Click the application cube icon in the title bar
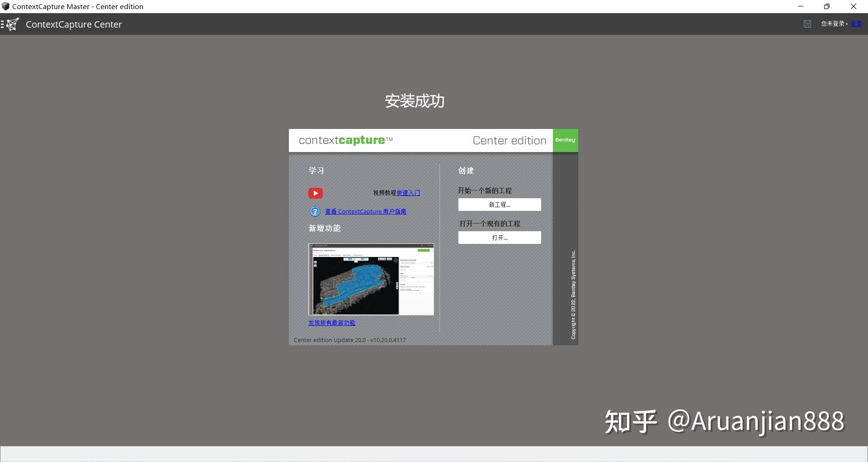Image resolution: width=868 pixels, height=462 pixels. click(x=6, y=6)
